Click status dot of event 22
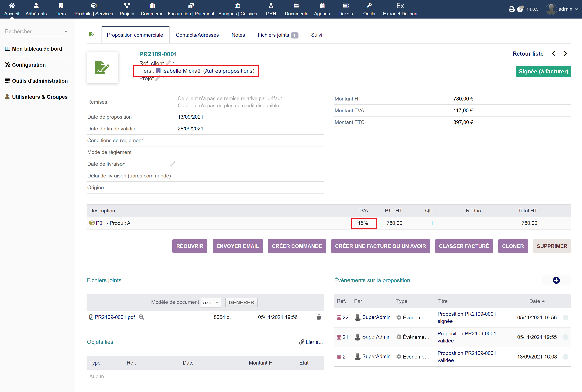The width and height of the screenshot is (582, 392). 565,318
